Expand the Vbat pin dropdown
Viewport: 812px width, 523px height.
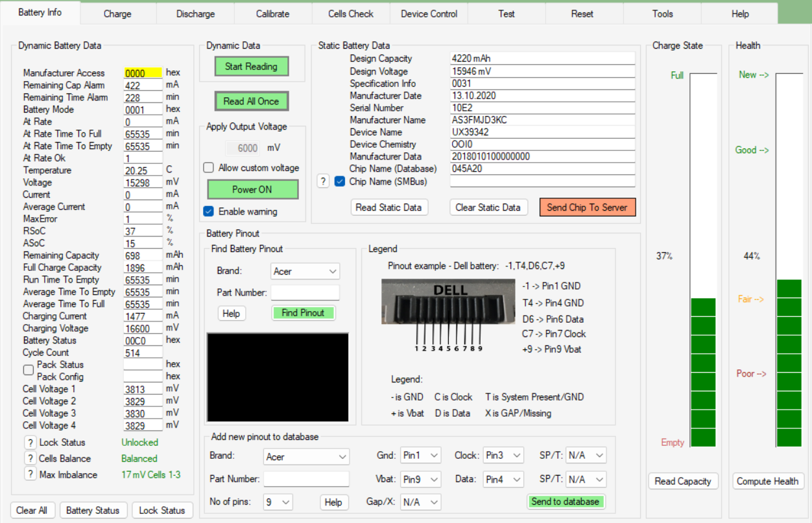point(420,480)
